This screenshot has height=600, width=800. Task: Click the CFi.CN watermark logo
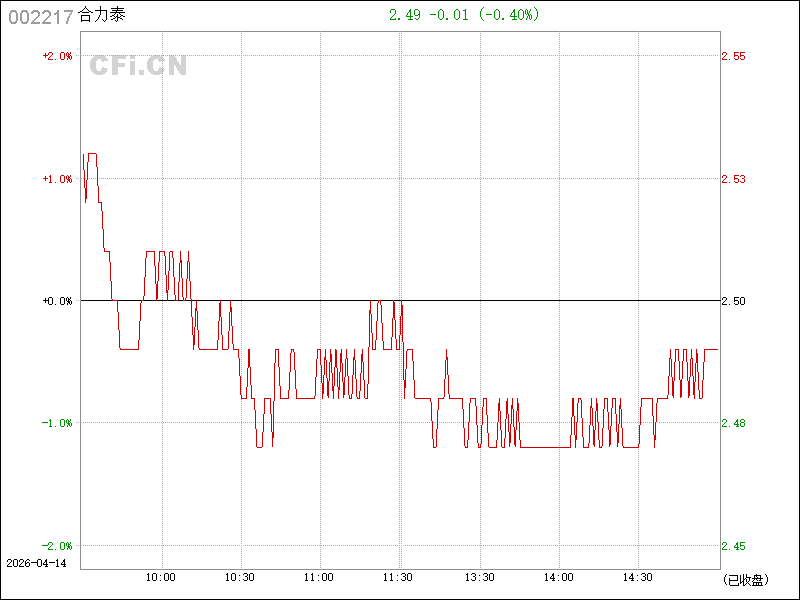tap(138, 67)
